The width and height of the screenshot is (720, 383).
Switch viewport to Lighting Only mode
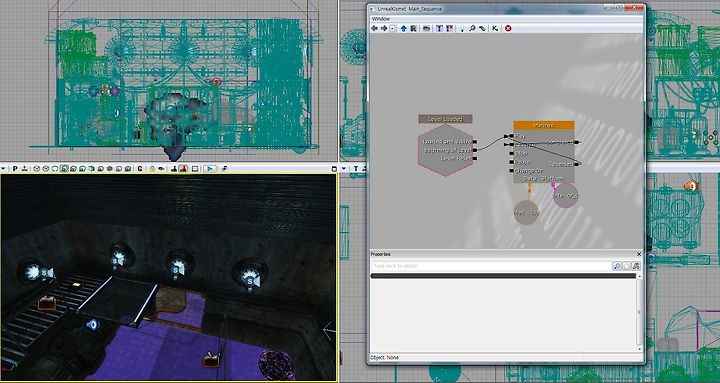coord(83,169)
